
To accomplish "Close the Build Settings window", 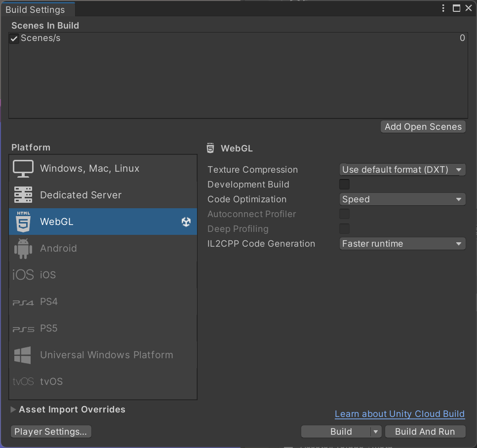I will point(469,8).
